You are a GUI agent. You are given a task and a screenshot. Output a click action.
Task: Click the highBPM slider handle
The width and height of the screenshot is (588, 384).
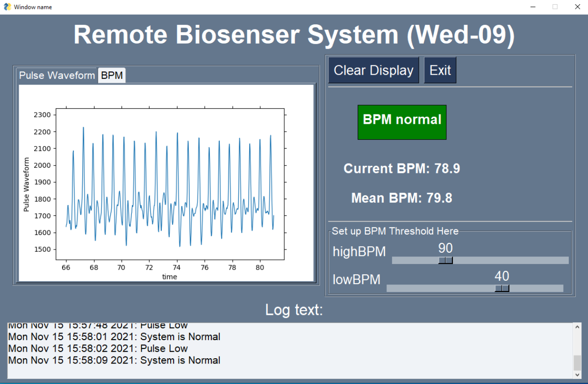tap(445, 260)
